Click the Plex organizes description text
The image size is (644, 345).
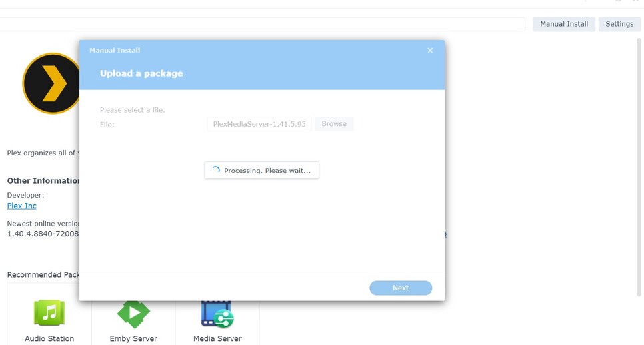click(x=43, y=153)
